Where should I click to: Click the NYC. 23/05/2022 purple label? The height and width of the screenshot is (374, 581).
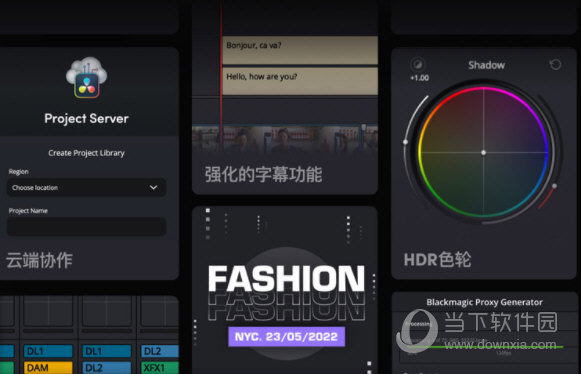pos(286,337)
